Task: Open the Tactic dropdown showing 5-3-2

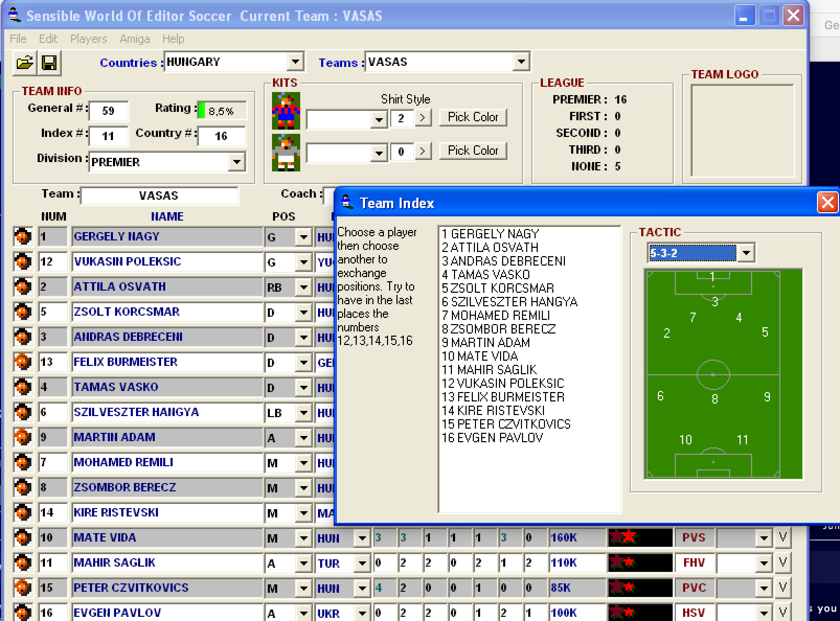Action: [x=746, y=253]
